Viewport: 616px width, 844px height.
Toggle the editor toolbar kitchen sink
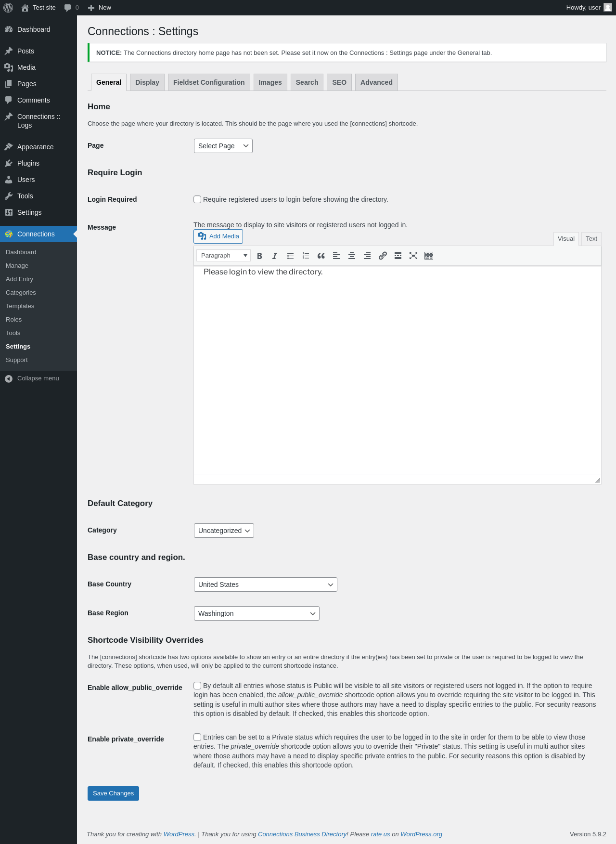coord(429,256)
